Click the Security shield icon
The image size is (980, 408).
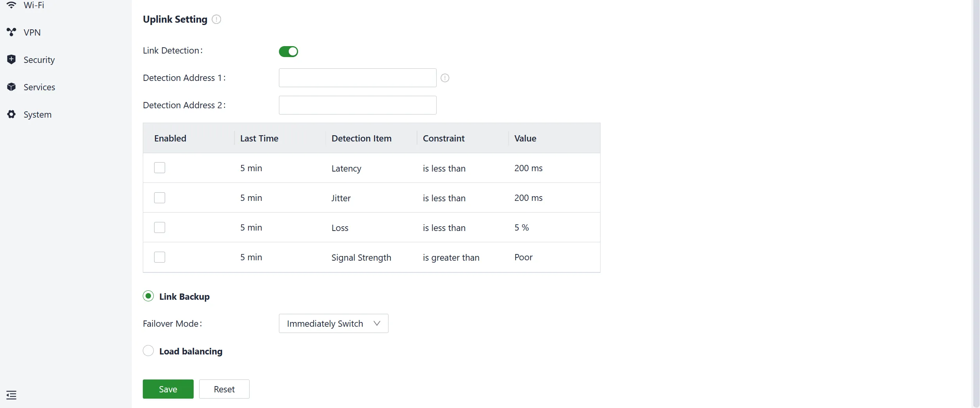coord(11,59)
